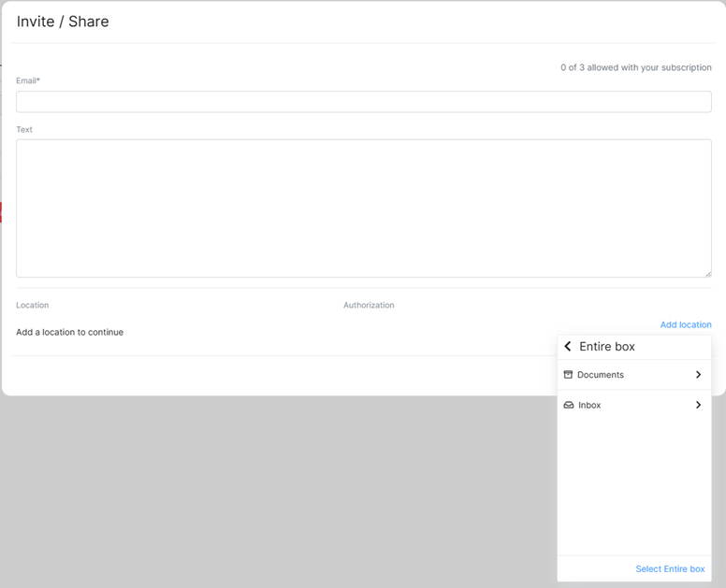Choose Select Entire box link

(x=670, y=568)
